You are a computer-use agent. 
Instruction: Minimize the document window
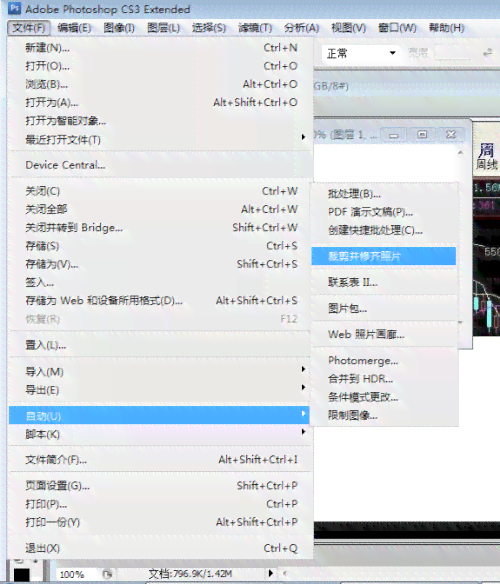click(x=394, y=134)
